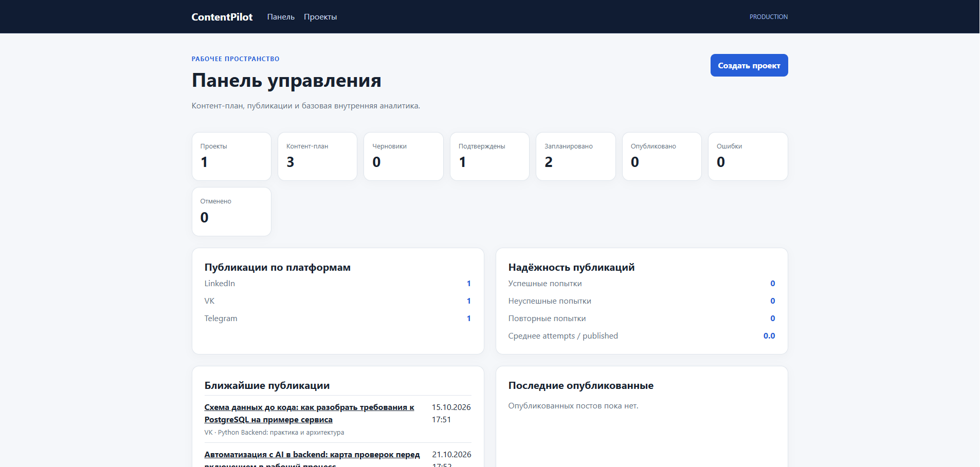
Task: Click the 0.0 average attempts value
Action: 769,336
